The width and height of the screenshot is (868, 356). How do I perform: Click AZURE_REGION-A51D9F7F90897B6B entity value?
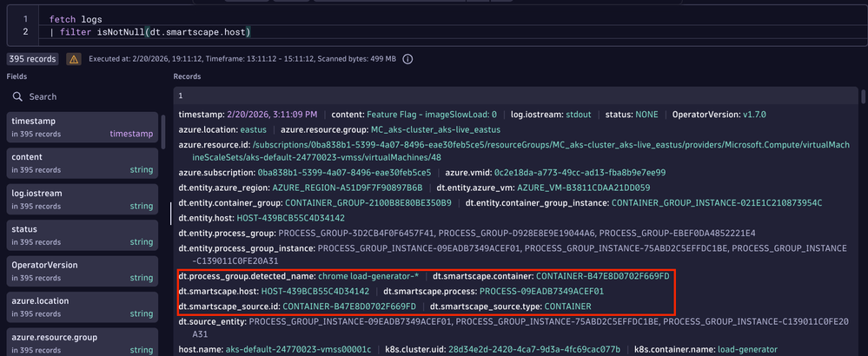point(347,188)
